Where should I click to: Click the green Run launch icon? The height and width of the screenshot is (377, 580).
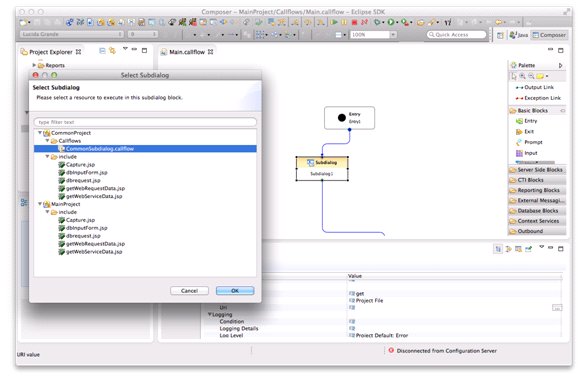pyautogui.click(x=391, y=22)
